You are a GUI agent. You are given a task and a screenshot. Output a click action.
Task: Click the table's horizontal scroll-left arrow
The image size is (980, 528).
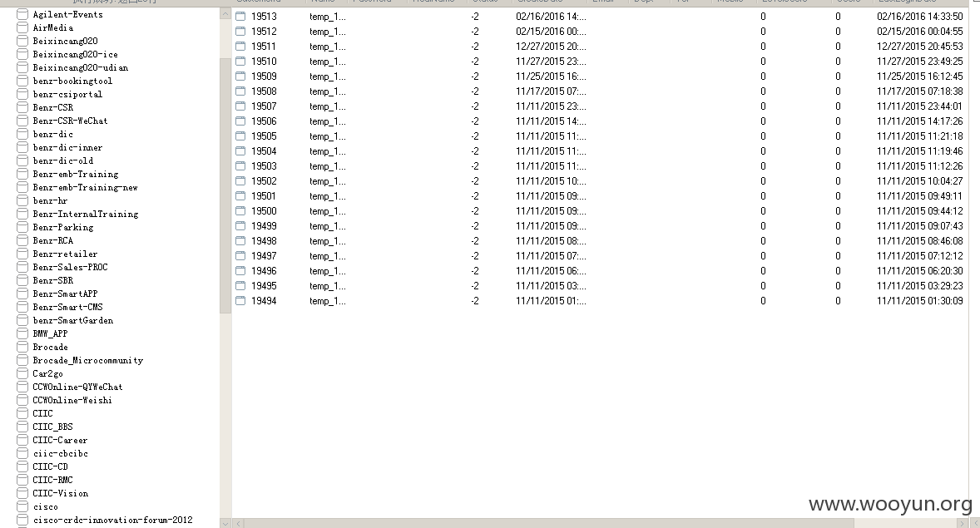[x=238, y=523]
